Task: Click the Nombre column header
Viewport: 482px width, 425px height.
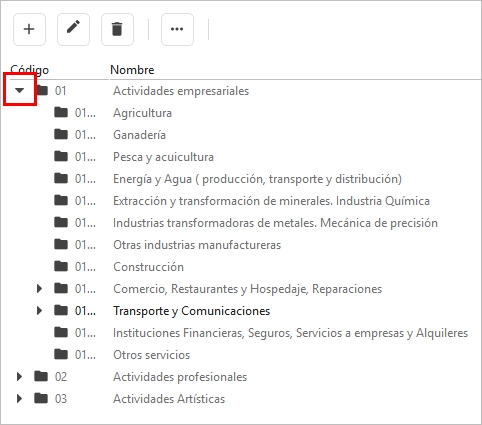Action: click(x=132, y=70)
